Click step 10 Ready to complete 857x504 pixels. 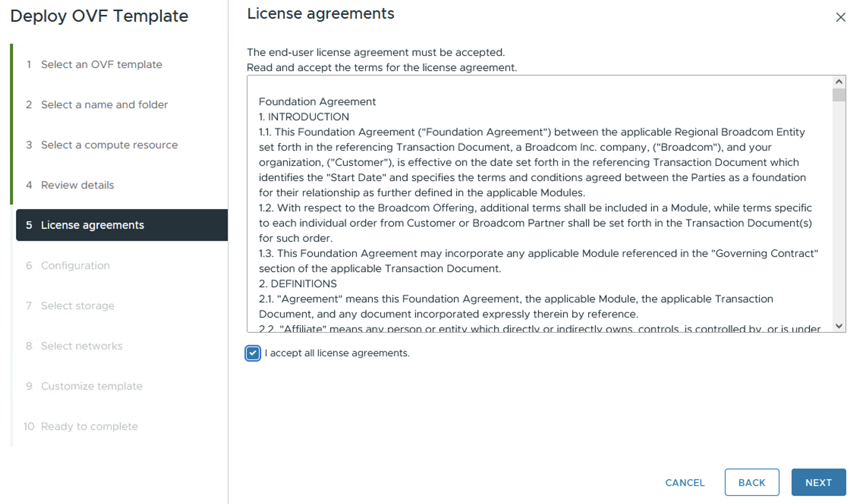(x=89, y=426)
